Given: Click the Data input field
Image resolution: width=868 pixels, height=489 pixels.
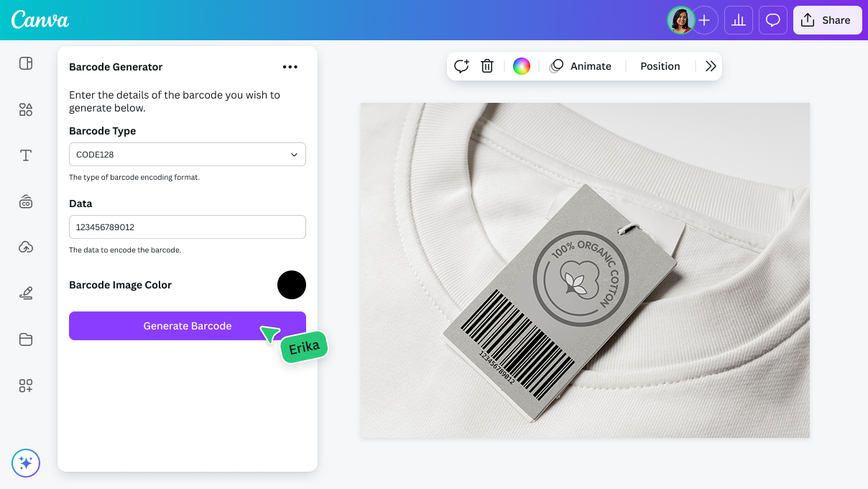Looking at the screenshot, I should pos(188,227).
